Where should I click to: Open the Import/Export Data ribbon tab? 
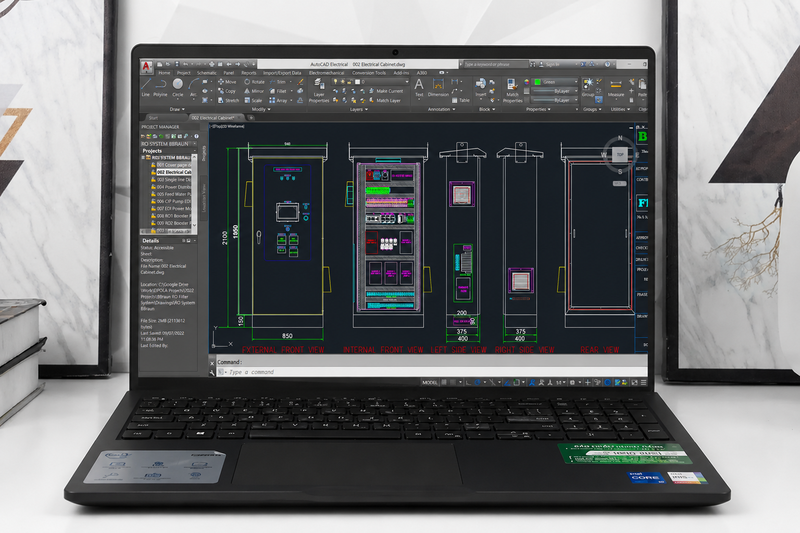pyautogui.click(x=282, y=73)
